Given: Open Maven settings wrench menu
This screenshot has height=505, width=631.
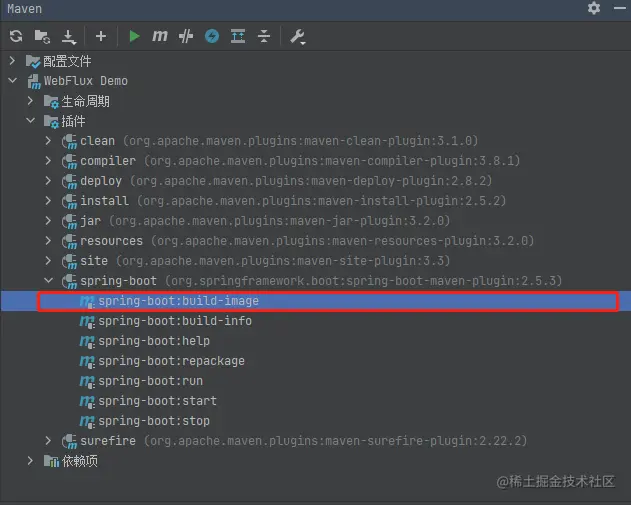Looking at the screenshot, I should (298, 37).
